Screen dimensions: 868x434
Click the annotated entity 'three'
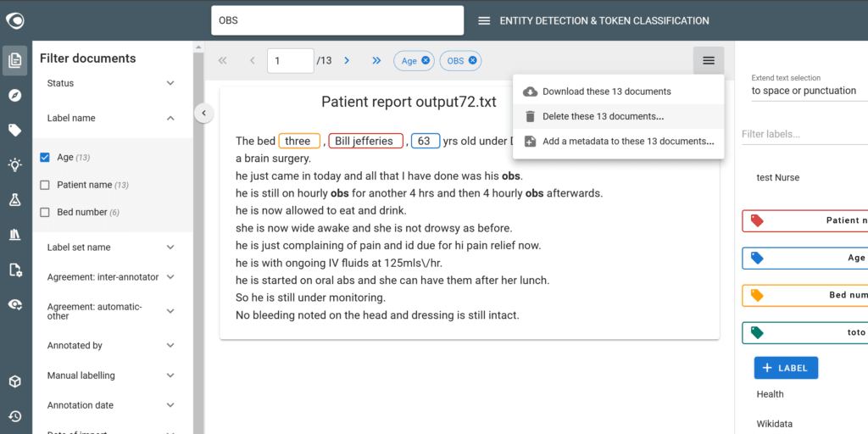click(299, 142)
